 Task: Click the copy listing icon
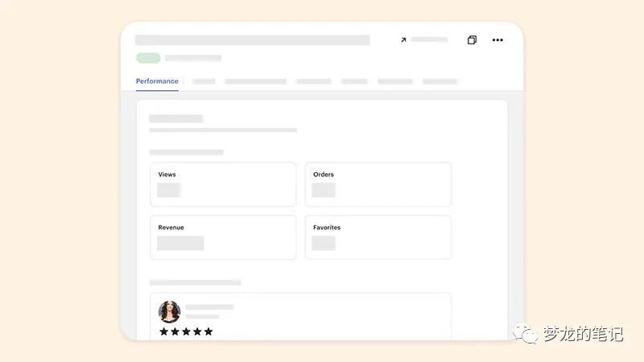click(472, 39)
